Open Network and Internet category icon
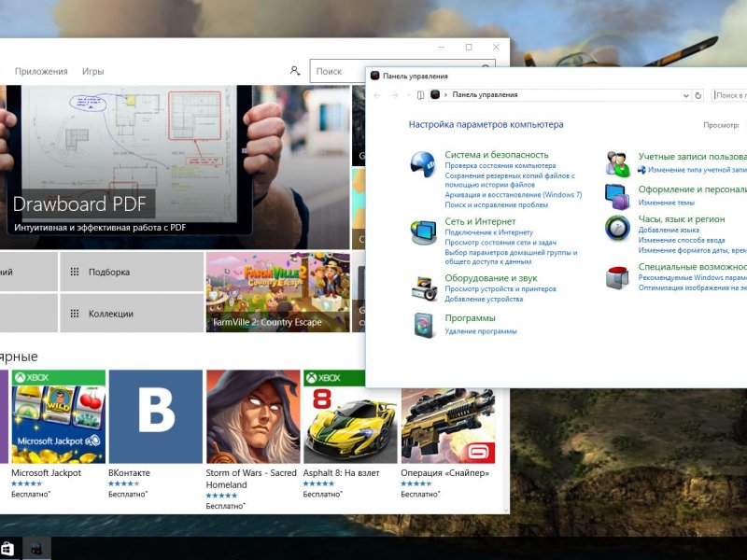This screenshot has height=560, width=747. pyautogui.click(x=424, y=231)
